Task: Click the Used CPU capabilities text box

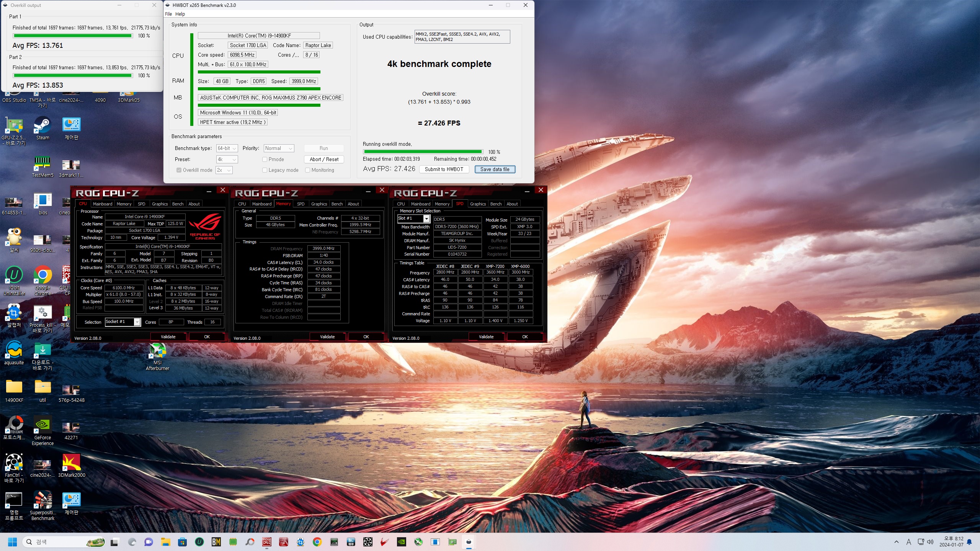Action: point(462,37)
